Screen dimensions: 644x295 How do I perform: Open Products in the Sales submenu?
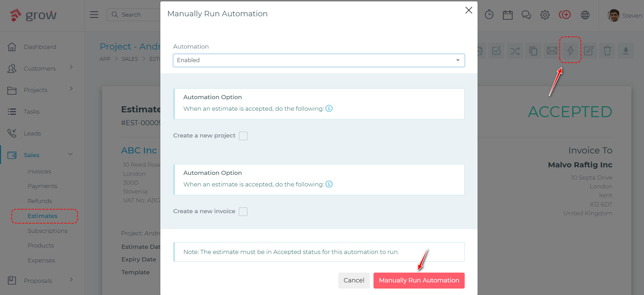coord(41,245)
